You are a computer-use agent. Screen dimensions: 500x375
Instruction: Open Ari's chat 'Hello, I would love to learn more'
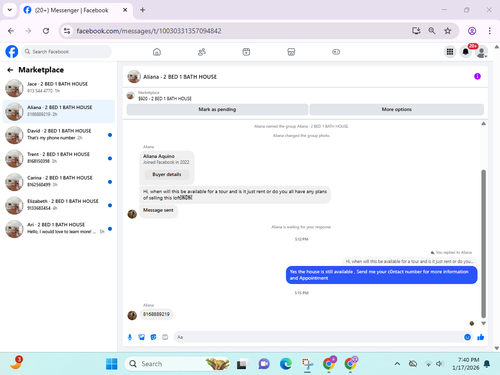(x=59, y=228)
